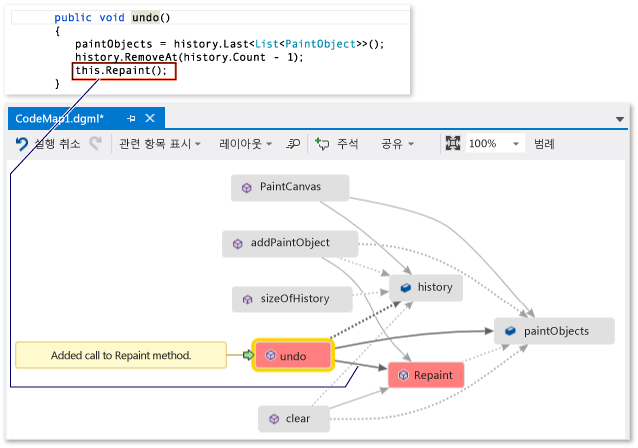Select the history node label

click(x=435, y=287)
